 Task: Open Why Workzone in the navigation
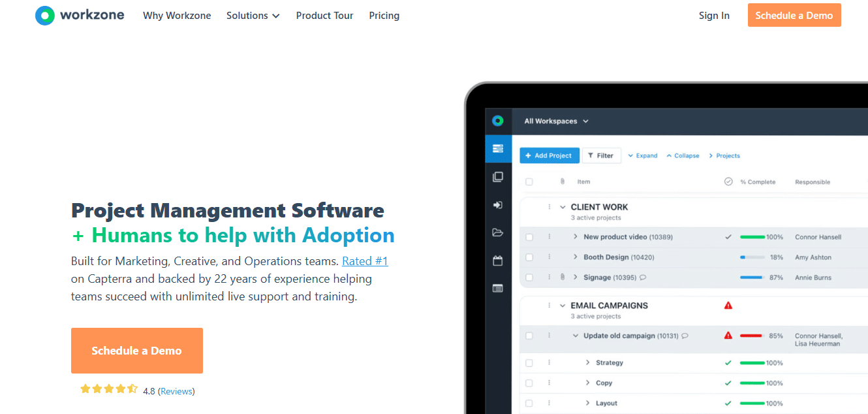(177, 16)
